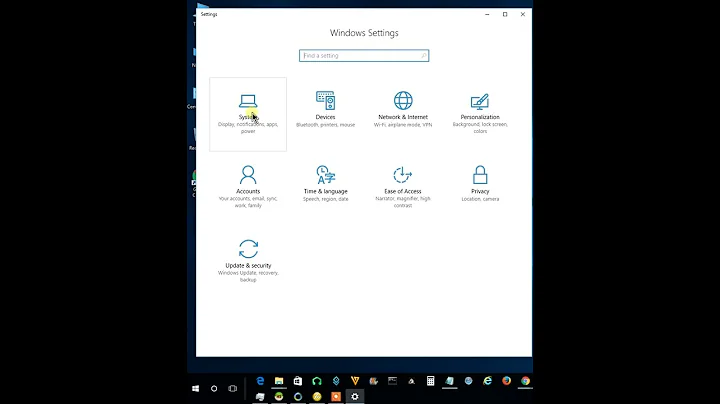
Task: Click the 'Wi-Fi, airplane mode, VPN' description
Action: (403, 125)
